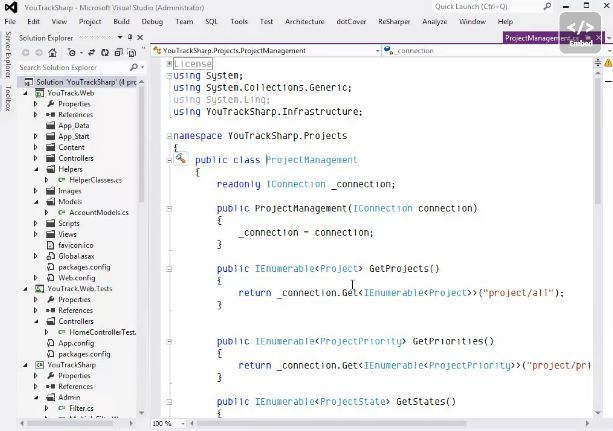The image size is (613, 431).
Task: Open the Architecture menu
Action: 305,22
